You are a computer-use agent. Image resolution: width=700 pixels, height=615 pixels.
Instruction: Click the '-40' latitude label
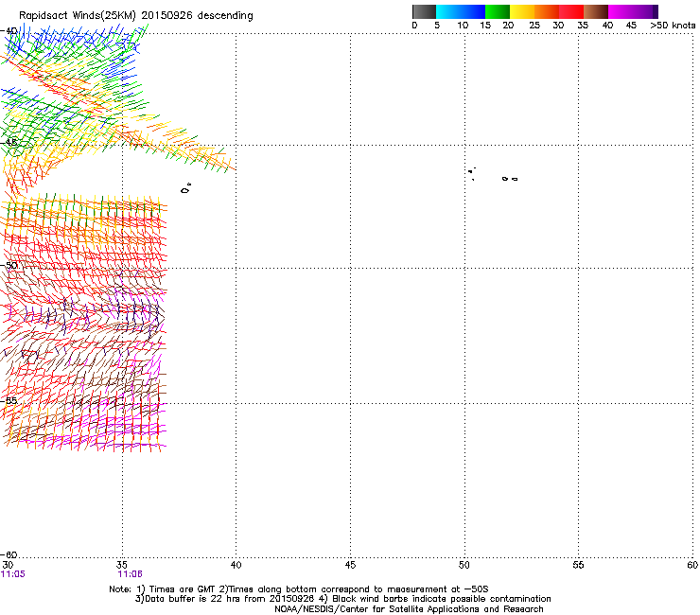tap(9, 31)
